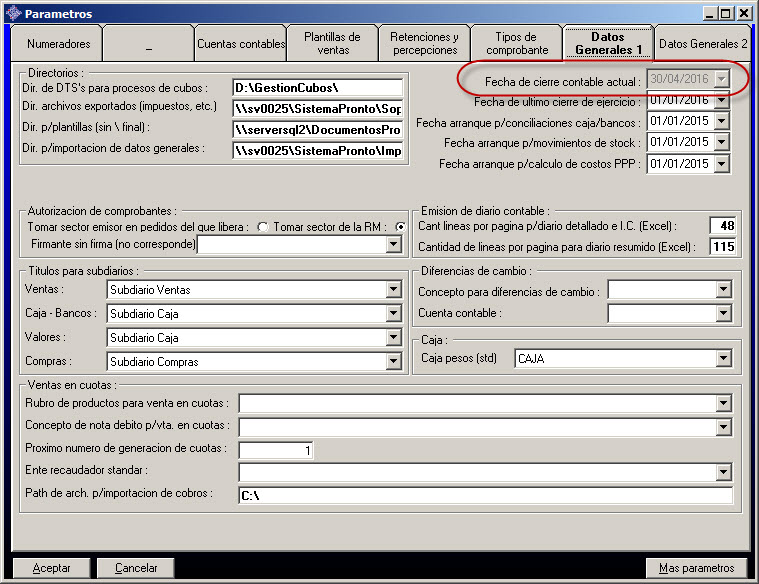The width and height of the screenshot is (759, 584).
Task: Switch to Datos Generales 2 tab
Action: [702, 45]
